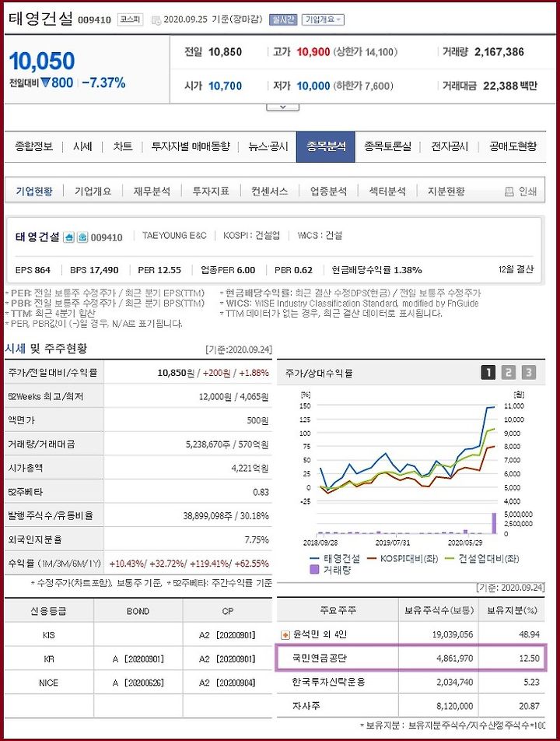Open the 기업개요 dropdown at top

click(323, 19)
